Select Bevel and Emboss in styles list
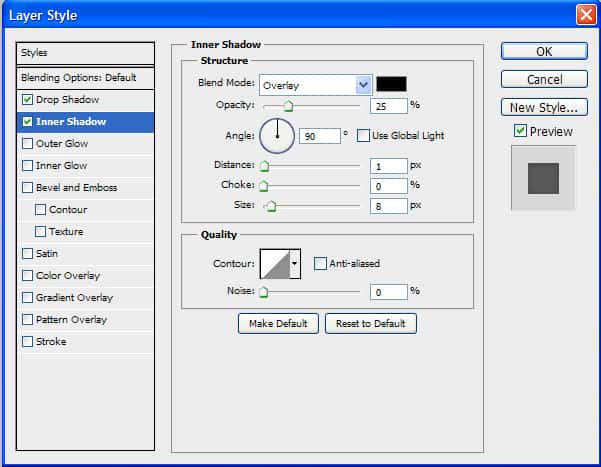Image resolution: width=601 pixels, height=467 pixels. [76, 188]
